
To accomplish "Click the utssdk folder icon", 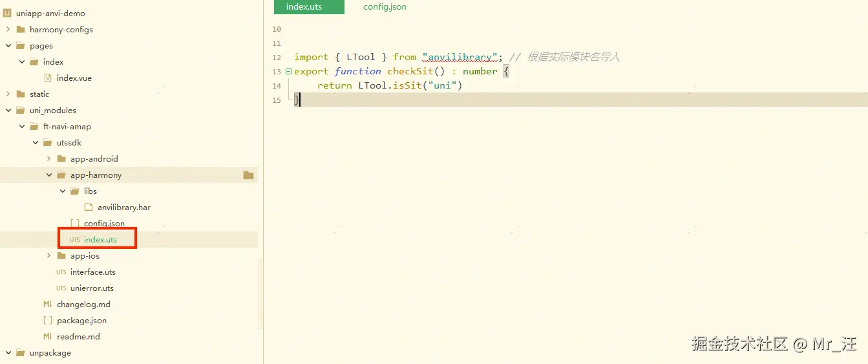I will pos(48,142).
